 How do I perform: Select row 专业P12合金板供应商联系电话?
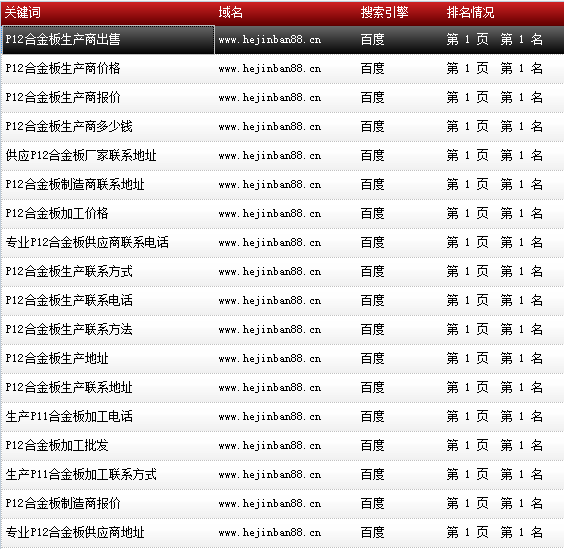coord(283,242)
